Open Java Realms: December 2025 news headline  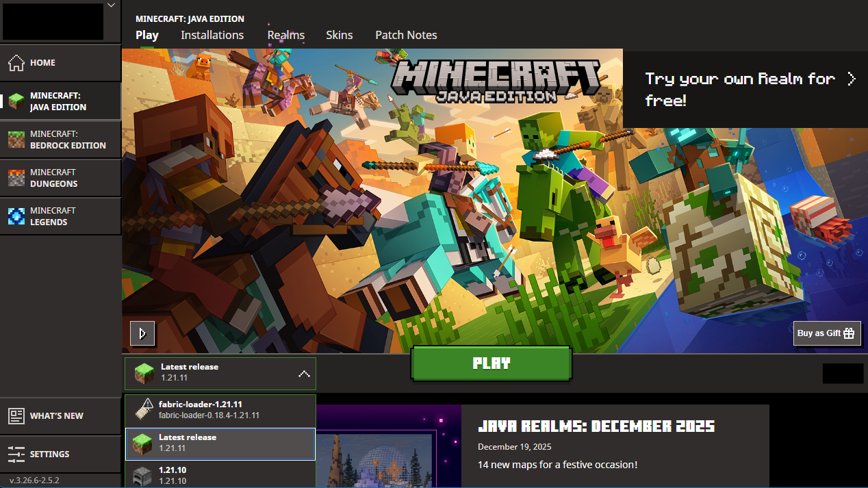(x=596, y=426)
